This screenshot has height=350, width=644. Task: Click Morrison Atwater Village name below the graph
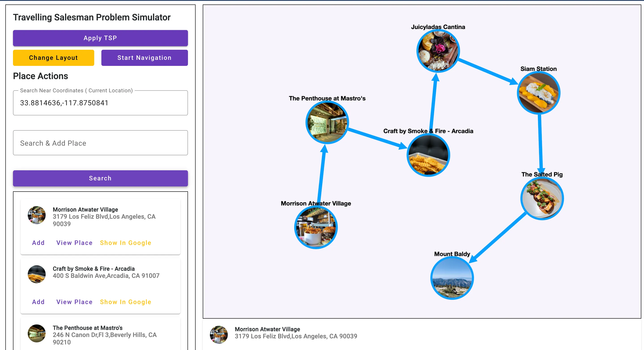tap(267, 329)
